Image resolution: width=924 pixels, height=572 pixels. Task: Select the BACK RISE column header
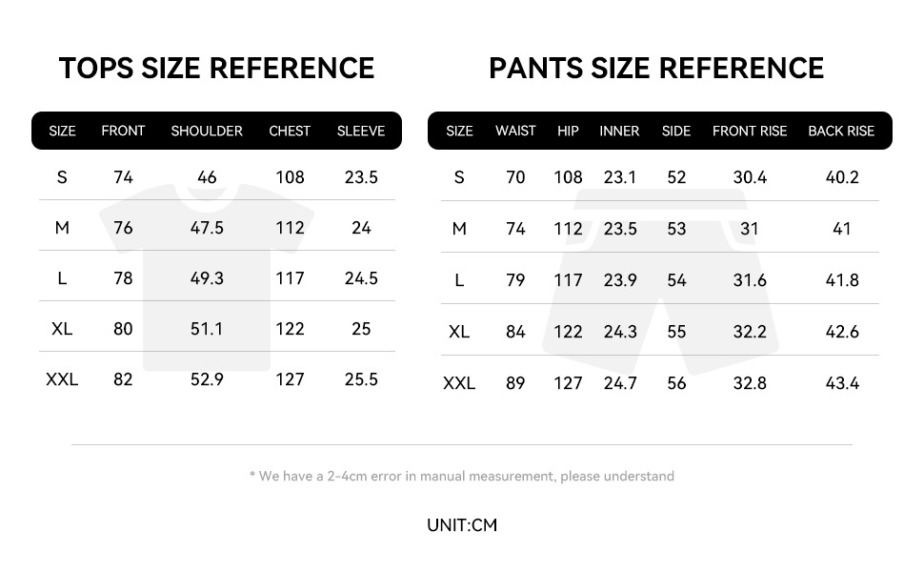point(841,131)
